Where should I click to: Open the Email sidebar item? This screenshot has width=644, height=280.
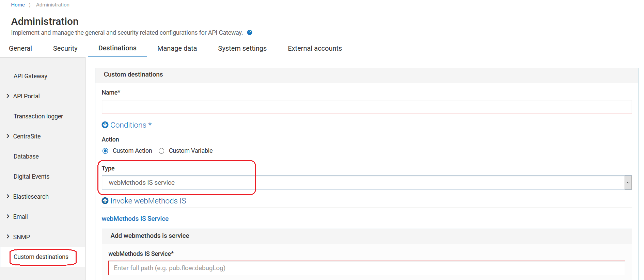coord(20,217)
